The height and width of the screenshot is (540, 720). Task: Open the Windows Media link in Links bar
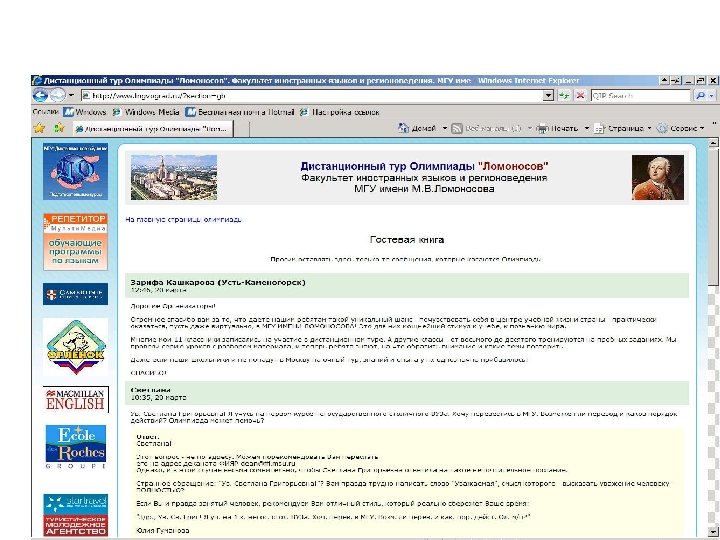146,112
